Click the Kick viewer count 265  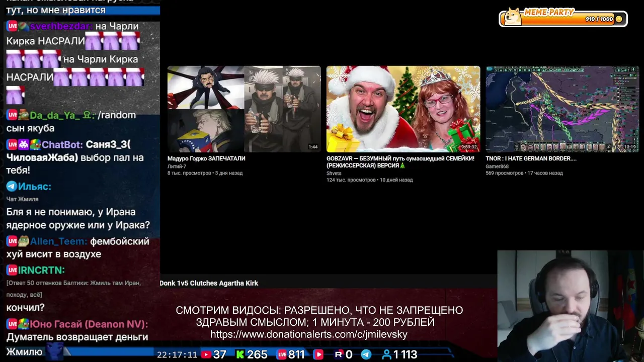[257, 354]
